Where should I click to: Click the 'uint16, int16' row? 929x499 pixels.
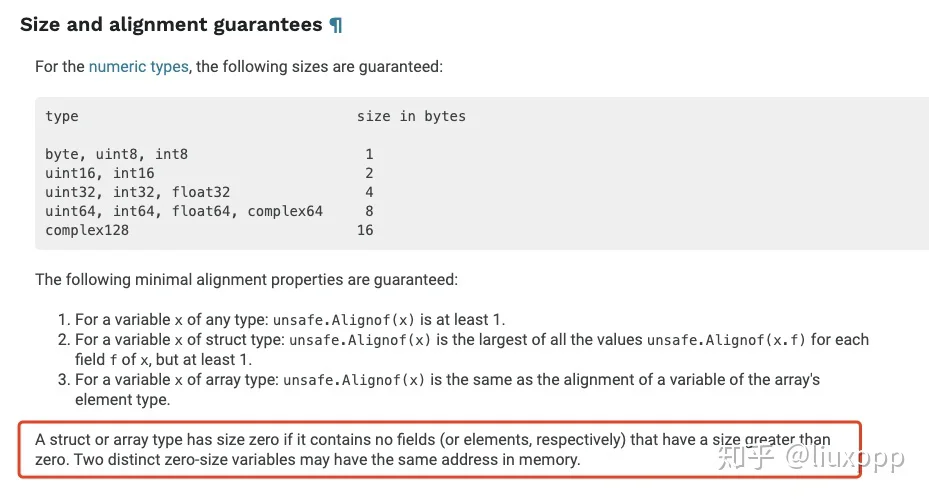(x=209, y=173)
